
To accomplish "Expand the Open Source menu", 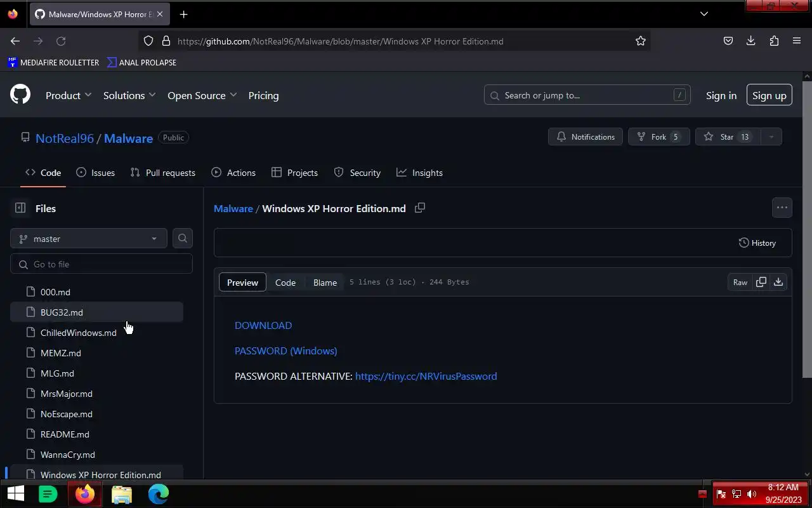I will click(x=202, y=95).
